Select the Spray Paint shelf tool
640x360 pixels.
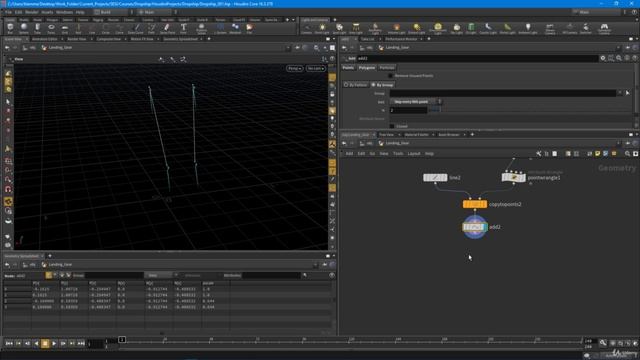click(167, 28)
